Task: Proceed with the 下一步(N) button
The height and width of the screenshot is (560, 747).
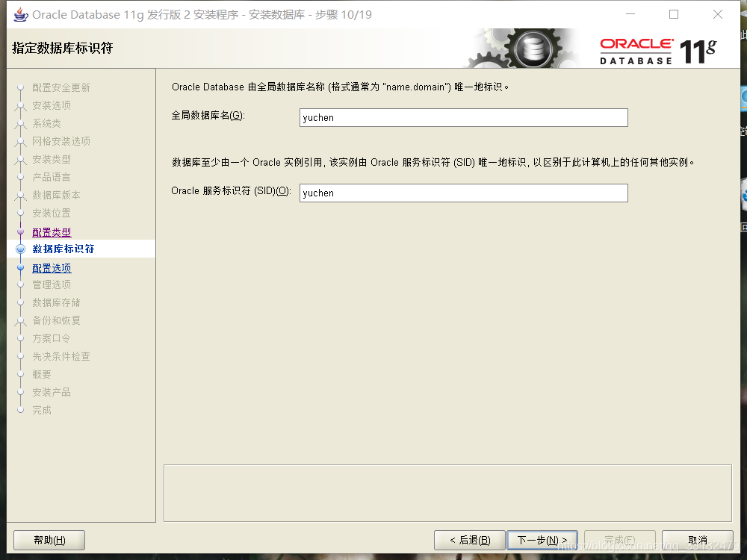Action: pos(542,540)
